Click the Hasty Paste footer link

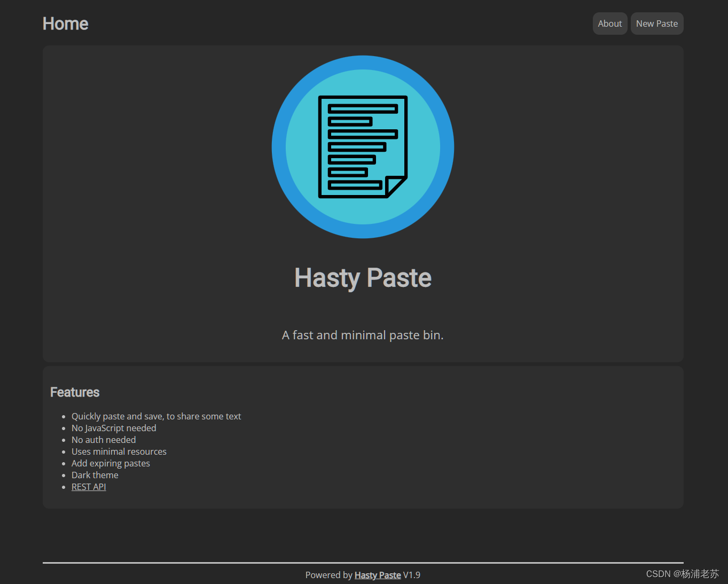point(377,574)
